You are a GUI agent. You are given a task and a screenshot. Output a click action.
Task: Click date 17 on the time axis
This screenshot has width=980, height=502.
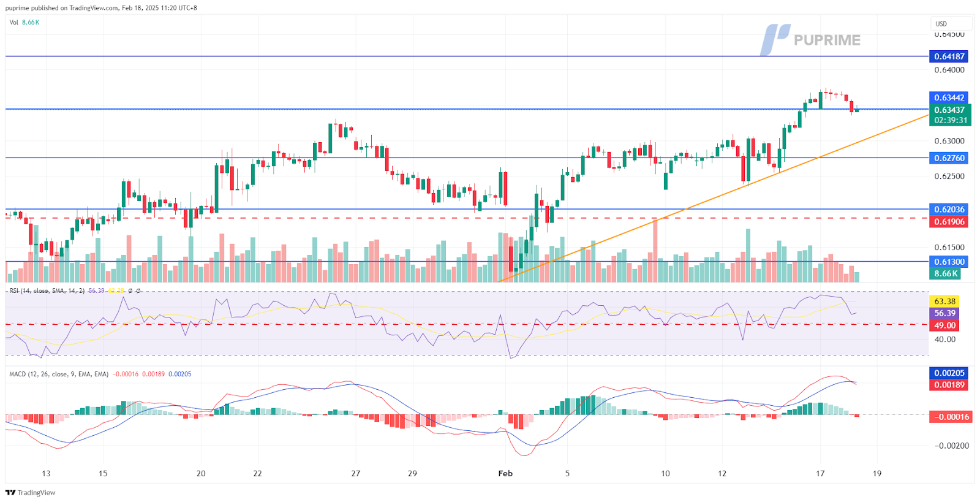[x=820, y=473]
